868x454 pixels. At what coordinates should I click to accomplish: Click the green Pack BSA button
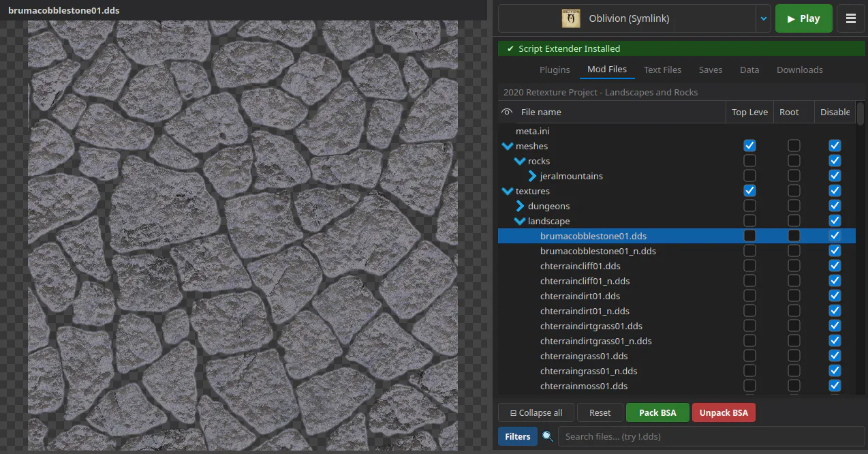pos(657,412)
